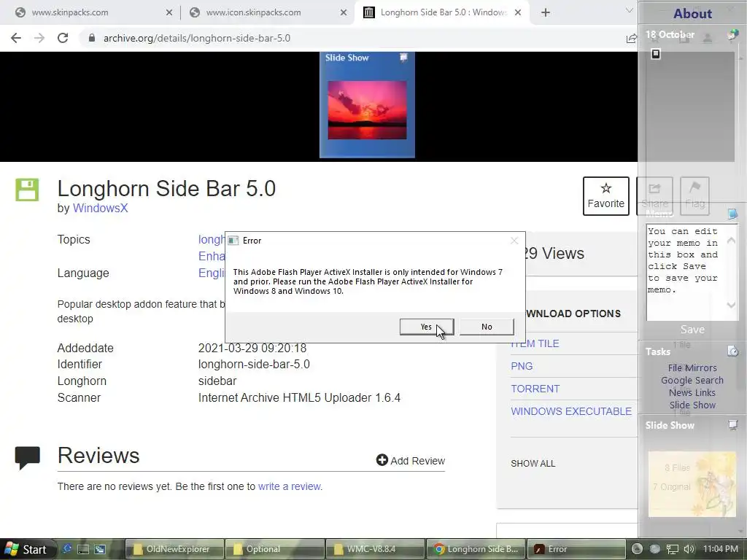Open the write a review link
Image resolution: width=747 pixels, height=560 pixels.
coord(289,486)
